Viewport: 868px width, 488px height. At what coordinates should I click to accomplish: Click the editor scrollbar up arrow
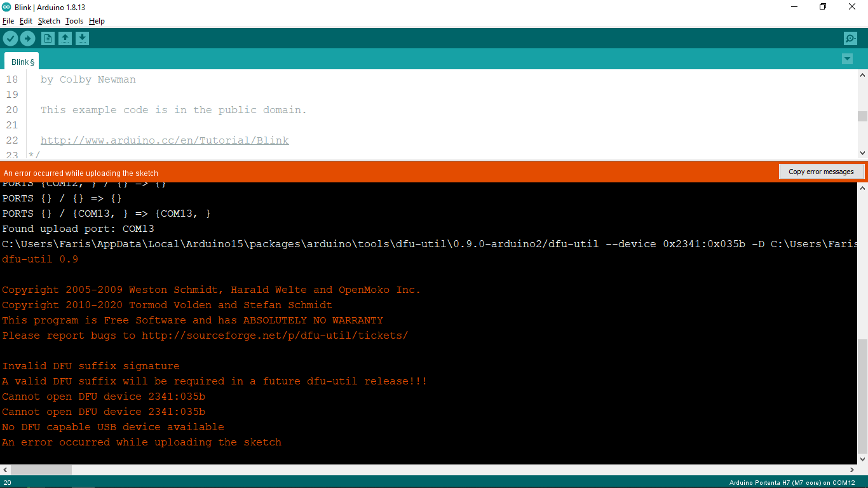coord(862,75)
